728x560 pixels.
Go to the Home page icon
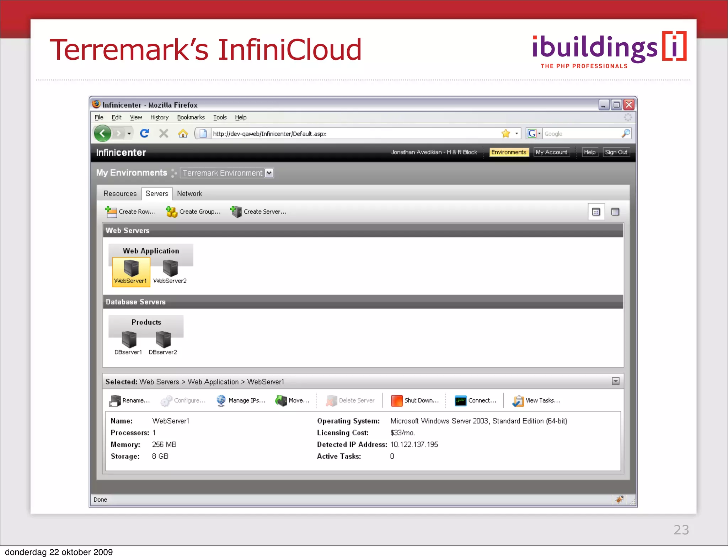183,133
